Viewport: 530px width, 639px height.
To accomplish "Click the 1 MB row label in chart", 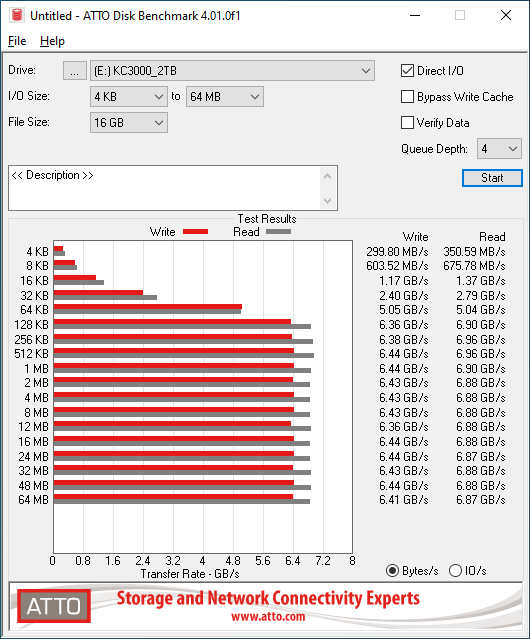I will pyautogui.click(x=37, y=369).
